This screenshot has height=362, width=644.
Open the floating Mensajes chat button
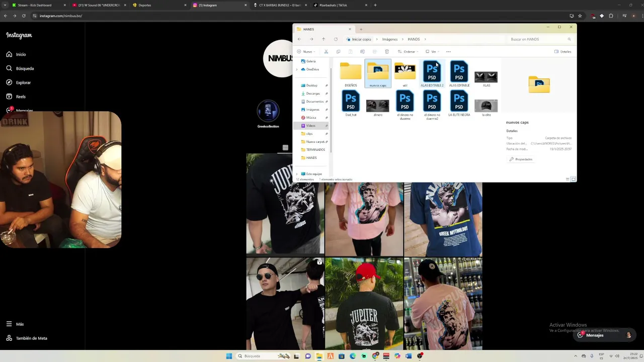coord(603,335)
